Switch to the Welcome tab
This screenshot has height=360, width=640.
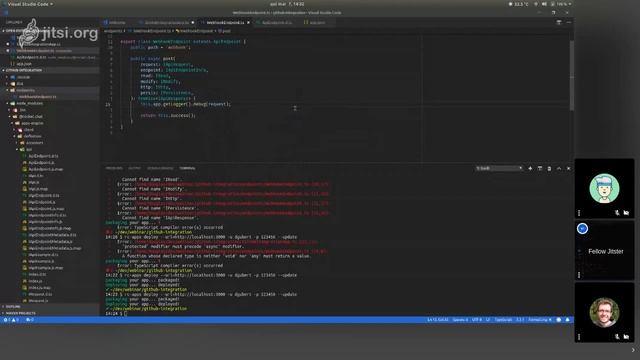point(117,22)
